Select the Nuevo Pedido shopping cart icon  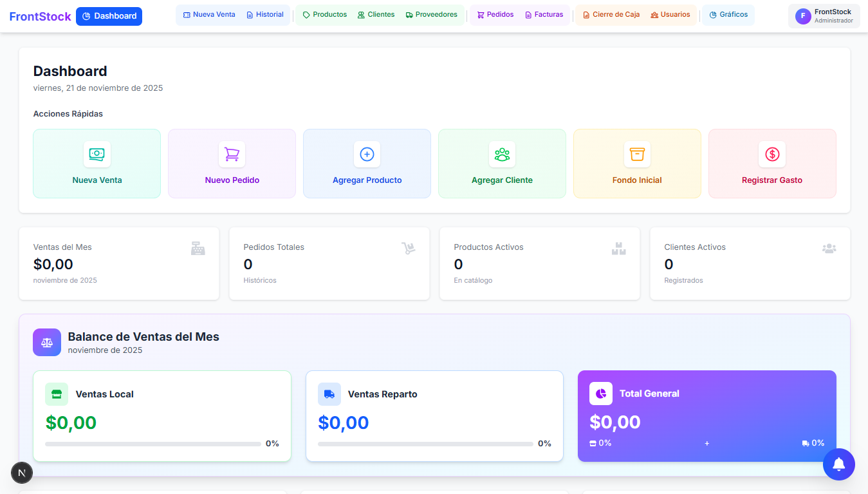(x=232, y=154)
